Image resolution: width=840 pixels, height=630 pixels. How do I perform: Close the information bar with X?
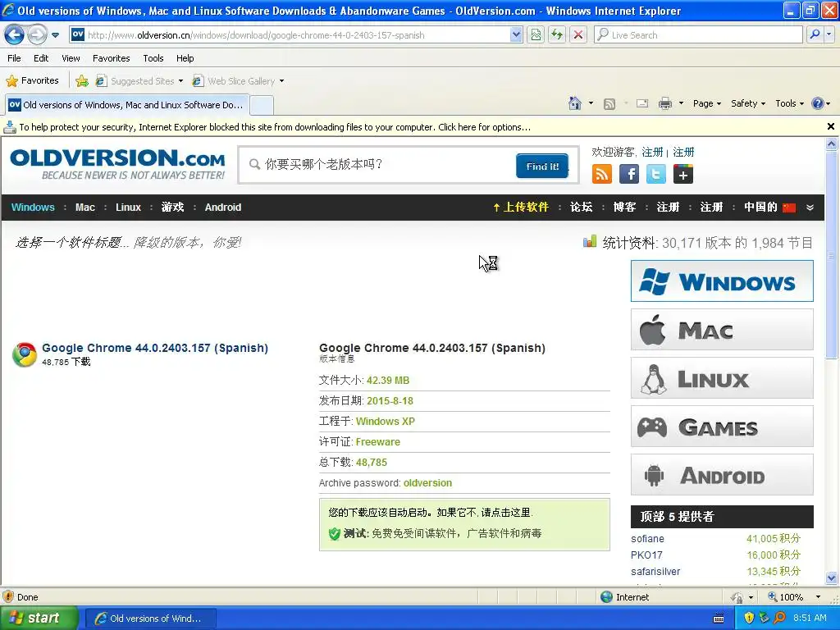click(x=830, y=126)
